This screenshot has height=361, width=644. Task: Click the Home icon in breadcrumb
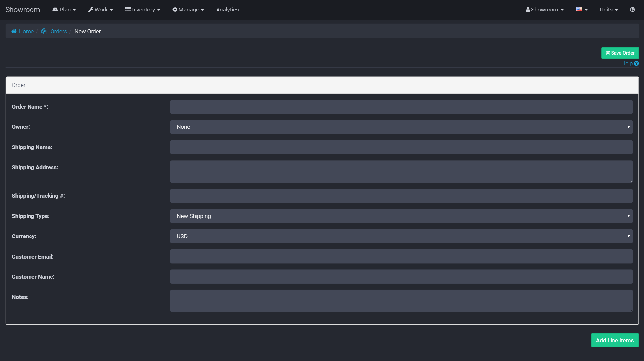[x=14, y=31]
